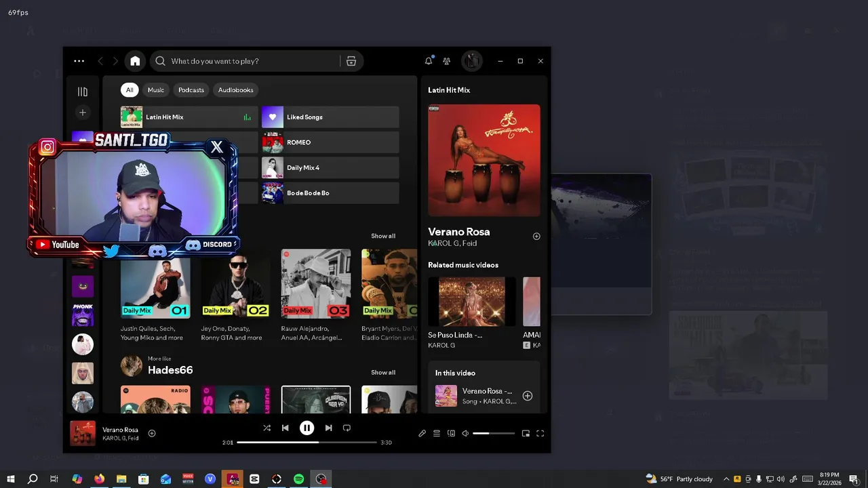Open the ROMEO tile
The image size is (868, 488).
coord(330,142)
